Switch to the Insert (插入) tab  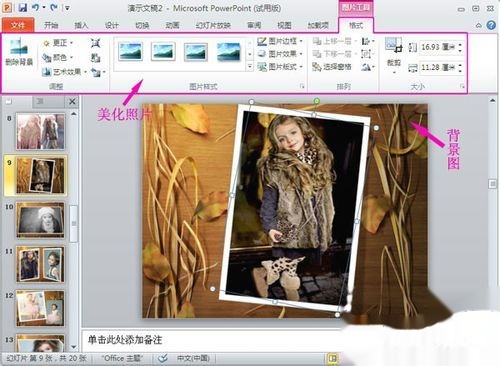click(81, 25)
